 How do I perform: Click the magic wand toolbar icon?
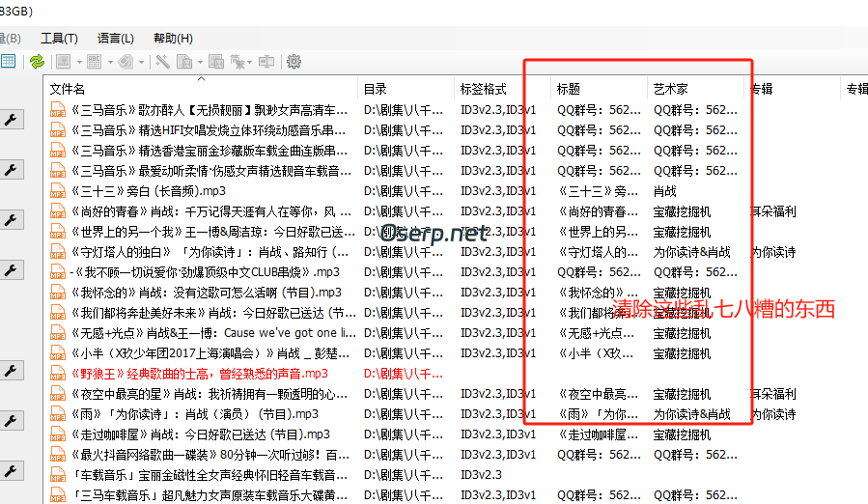point(162,62)
